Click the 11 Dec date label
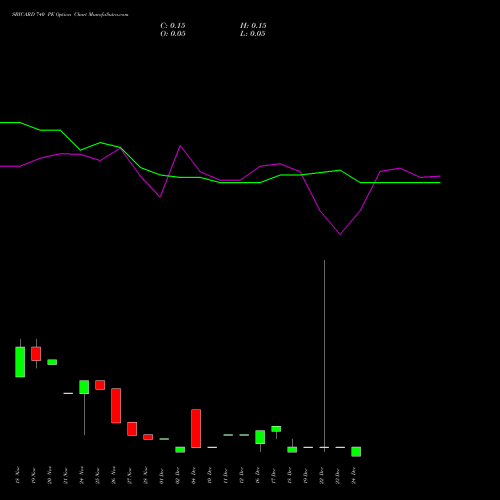The image size is (500, 500). (226, 475)
